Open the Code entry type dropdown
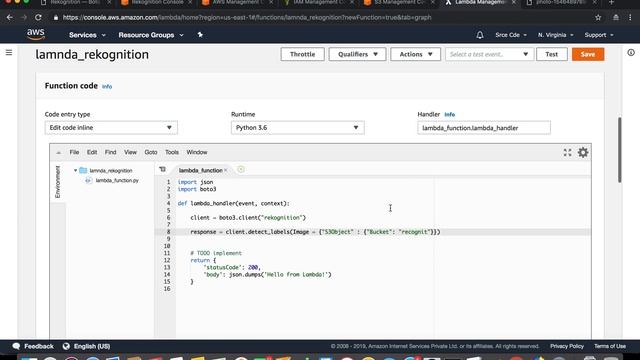Screen dimensions: 640x360 pos(111,128)
